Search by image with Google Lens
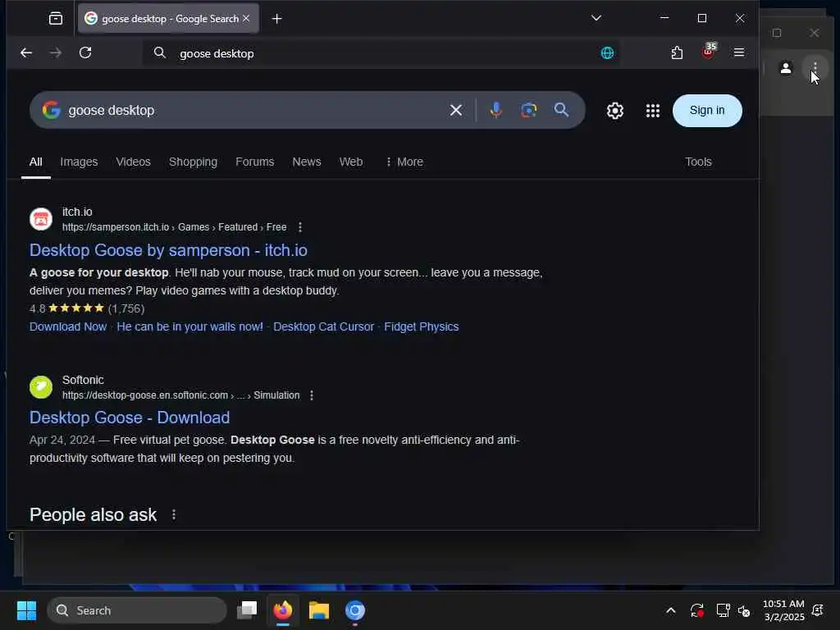The width and height of the screenshot is (840, 630). click(x=529, y=110)
